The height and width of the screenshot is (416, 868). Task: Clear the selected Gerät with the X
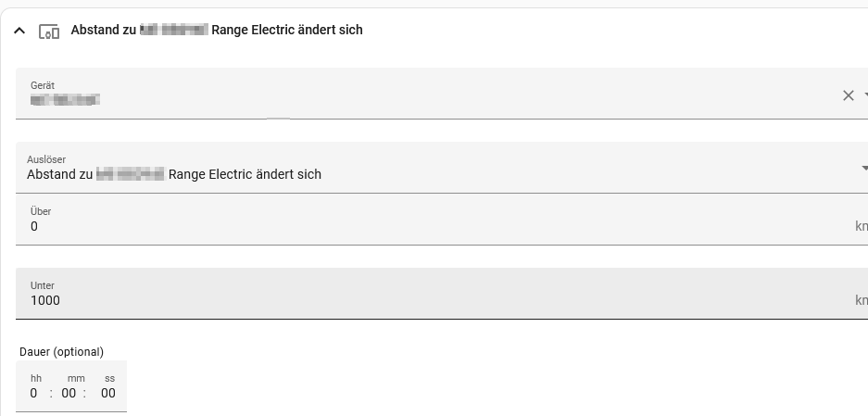click(848, 95)
